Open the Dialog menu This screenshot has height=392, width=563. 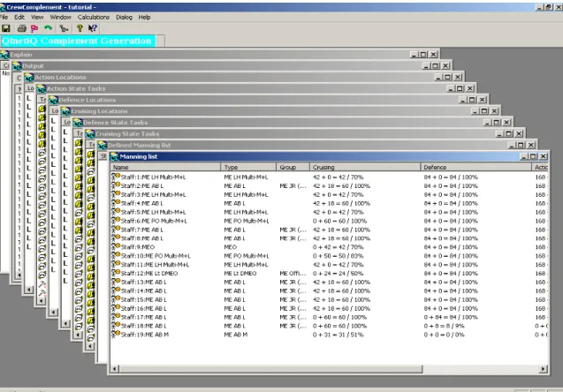pos(124,17)
